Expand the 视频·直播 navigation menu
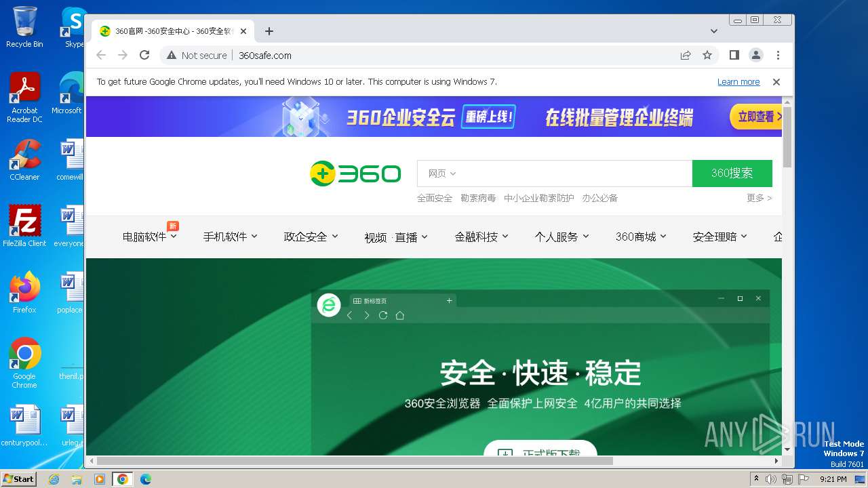This screenshot has width=868, height=488. pyautogui.click(x=396, y=237)
